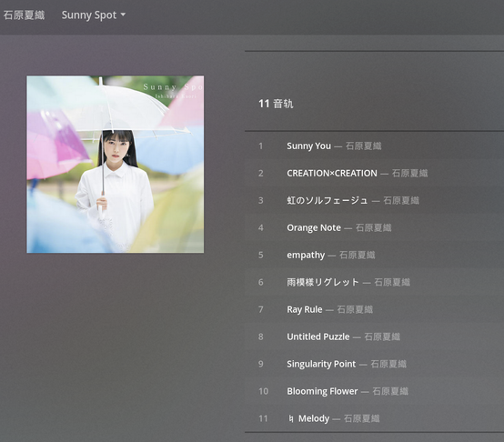Viewport: 504px width, 442px height.
Task: Play track 6 雨模様リグレット
Action: click(323, 282)
